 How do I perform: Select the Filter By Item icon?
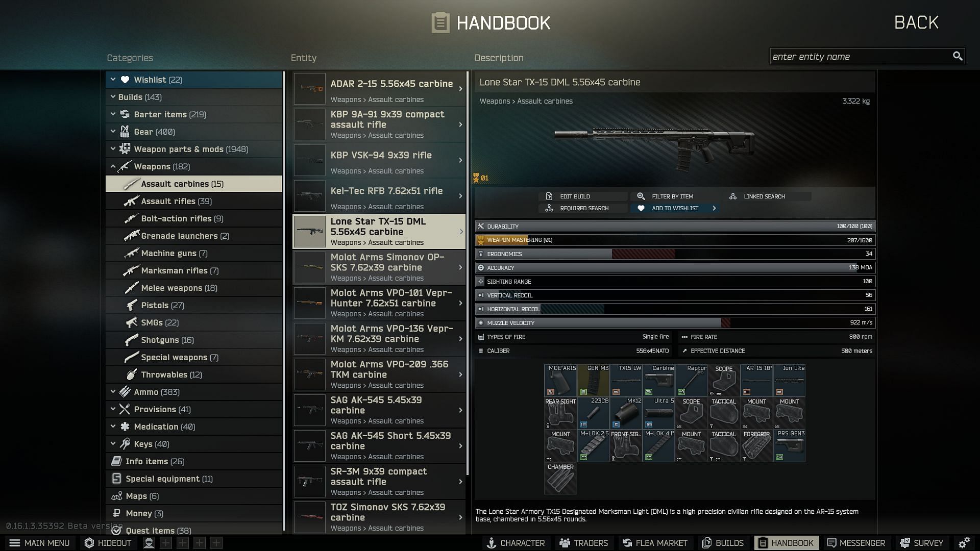(641, 196)
